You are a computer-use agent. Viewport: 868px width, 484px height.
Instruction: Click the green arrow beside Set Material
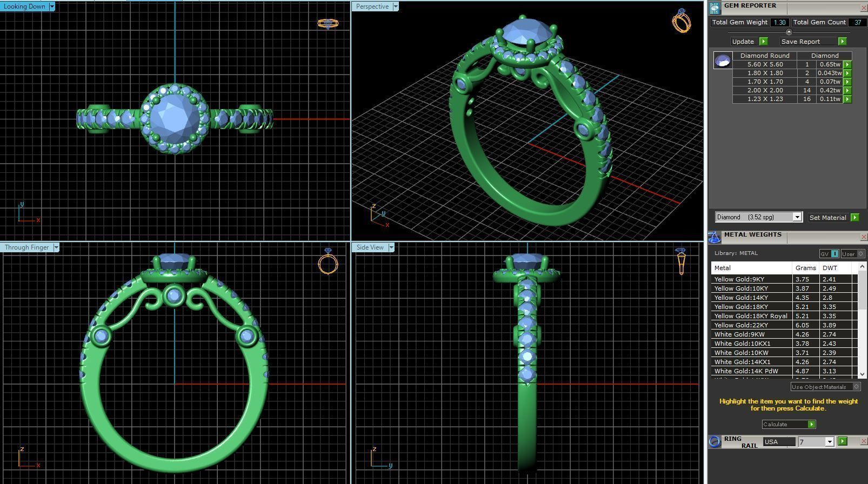(x=854, y=217)
